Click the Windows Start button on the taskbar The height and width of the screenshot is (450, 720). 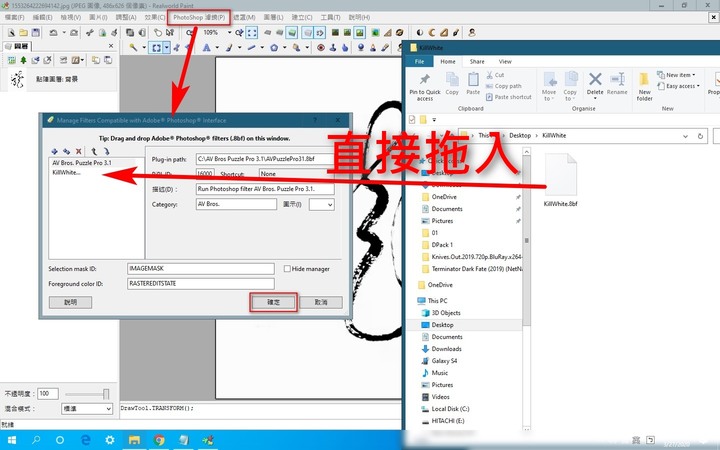click(12, 440)
